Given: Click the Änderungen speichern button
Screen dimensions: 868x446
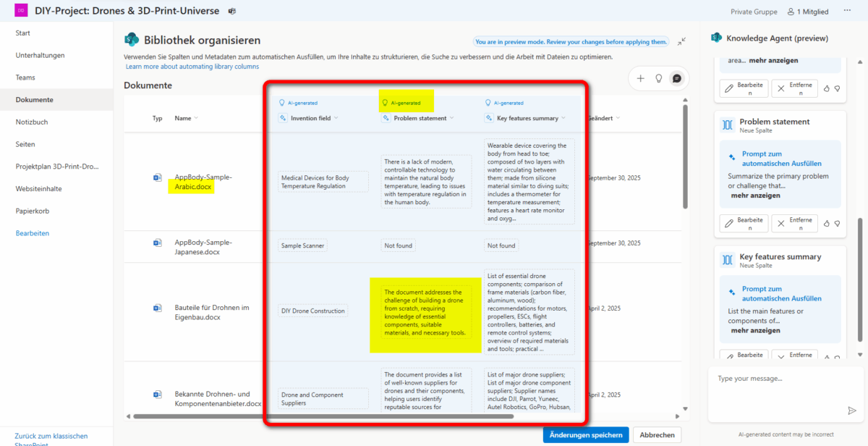Looking at the screenshot, I should [585, 435].
